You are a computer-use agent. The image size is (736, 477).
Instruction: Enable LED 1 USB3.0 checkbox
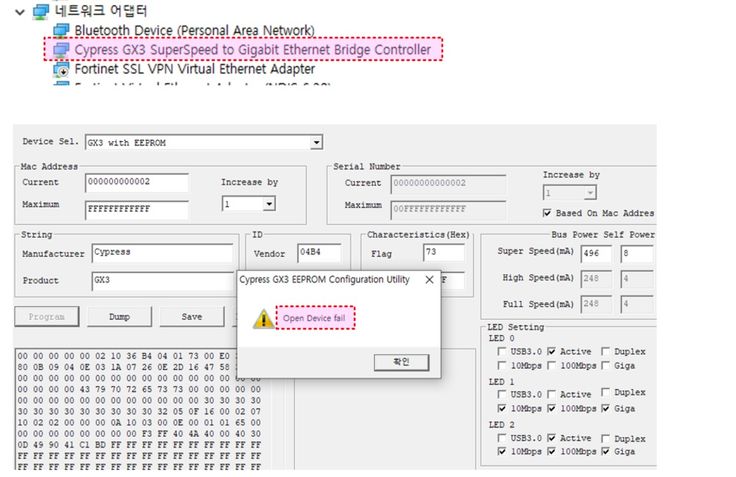(x=502, y=394)
